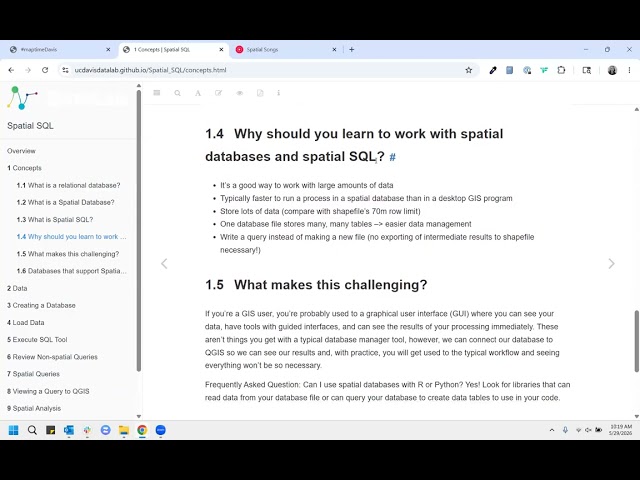The width and height of the screenshot is (640, 480).
Task: Go to '1.5 What makes this challenging?' entry
Action: [x=68, y=254]
